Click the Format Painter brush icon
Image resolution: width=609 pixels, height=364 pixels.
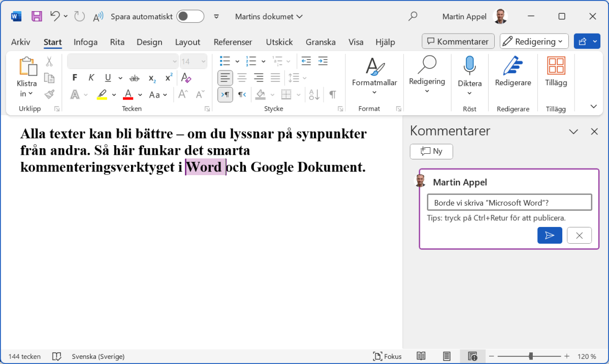point(49,94)
